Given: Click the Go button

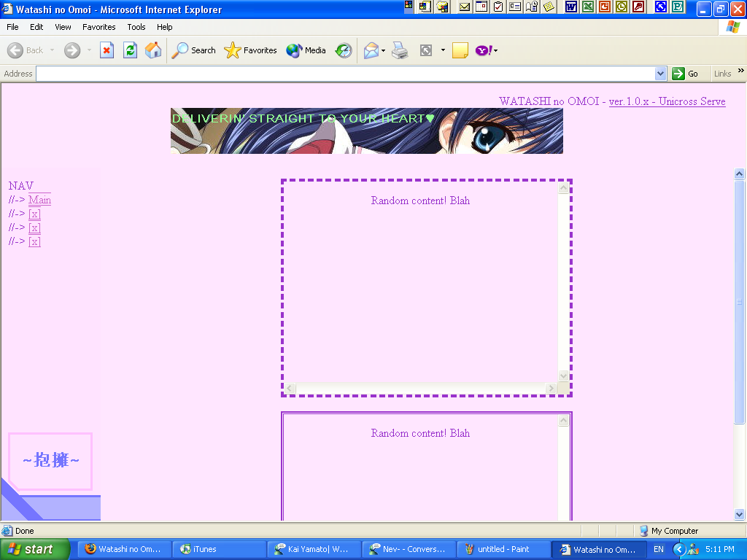Looking at the screenshot, I should coord(685,74).
